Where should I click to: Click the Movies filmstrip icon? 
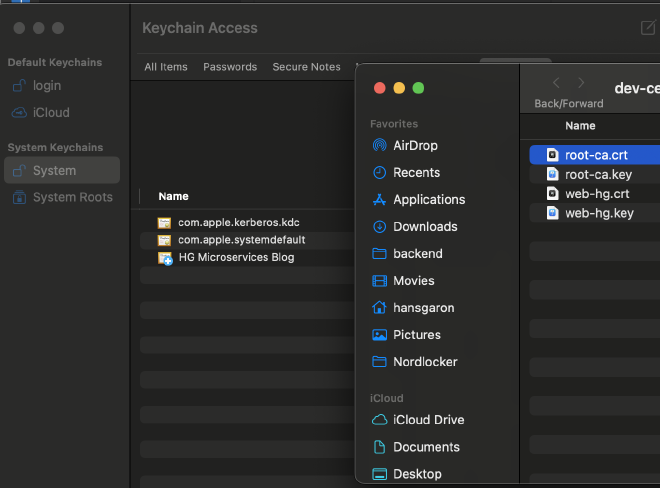(379, 281)
